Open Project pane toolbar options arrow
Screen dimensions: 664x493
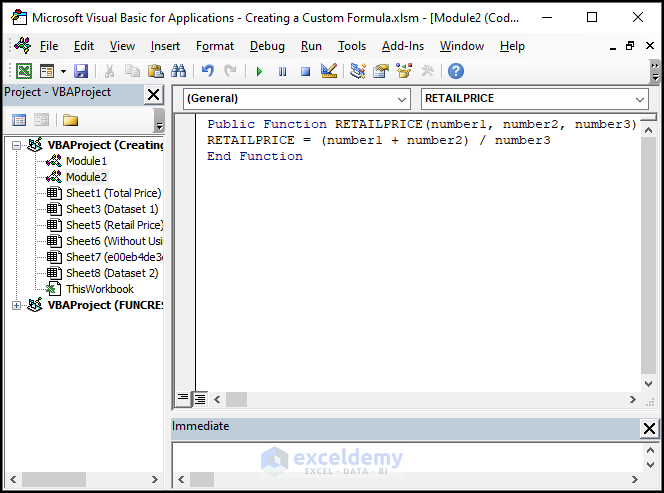(x=159, y=120)
